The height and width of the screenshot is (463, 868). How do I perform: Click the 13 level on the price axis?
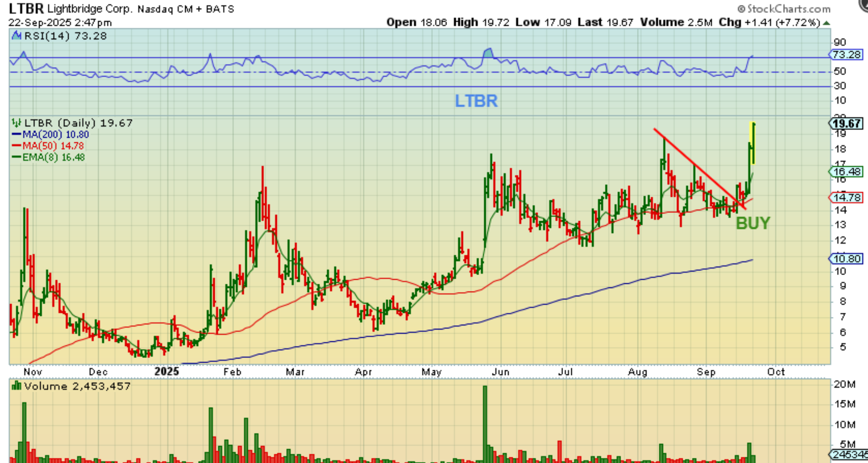pos(839,225)
